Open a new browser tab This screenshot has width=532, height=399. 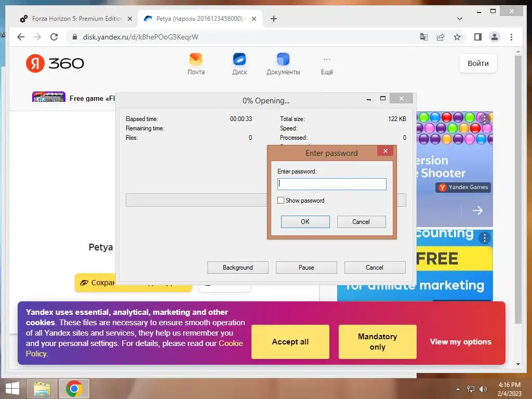click(x=274, y=19)
